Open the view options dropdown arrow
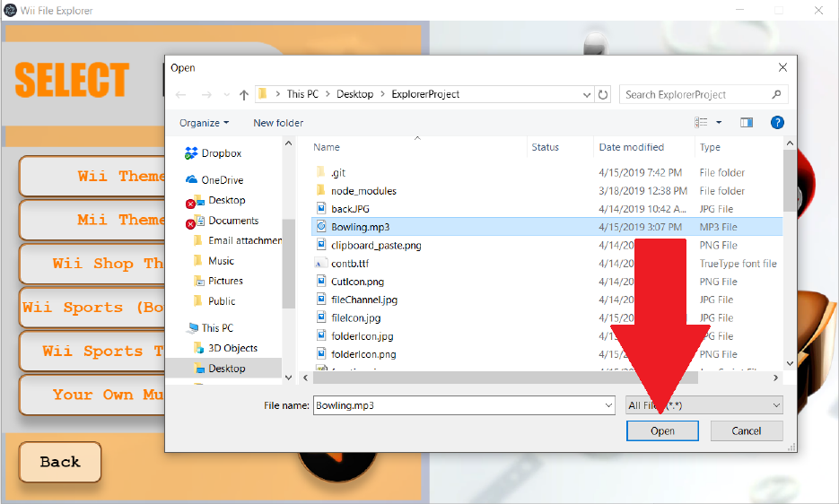The width and height of the screenshot is (839, 504). (x=719, y=123)
